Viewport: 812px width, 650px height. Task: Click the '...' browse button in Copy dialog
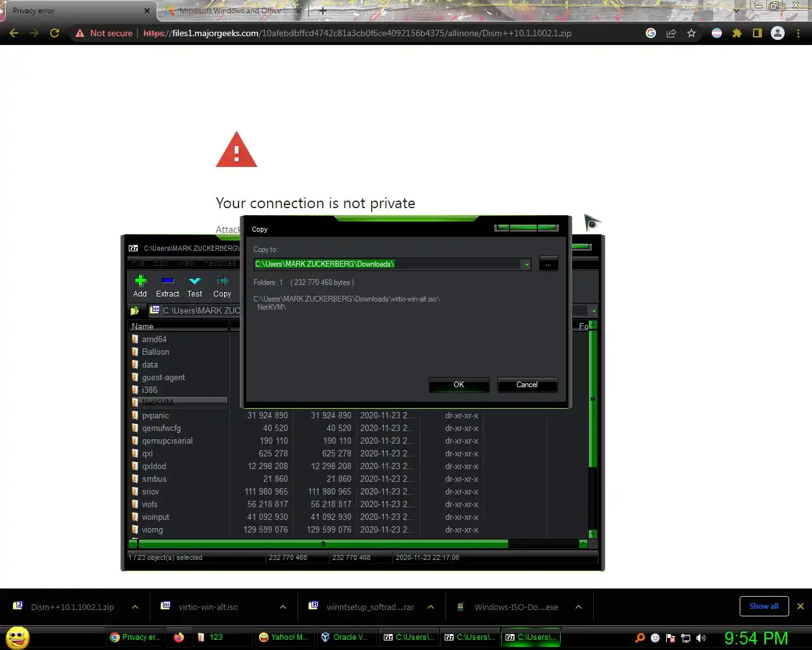(549, 264)
